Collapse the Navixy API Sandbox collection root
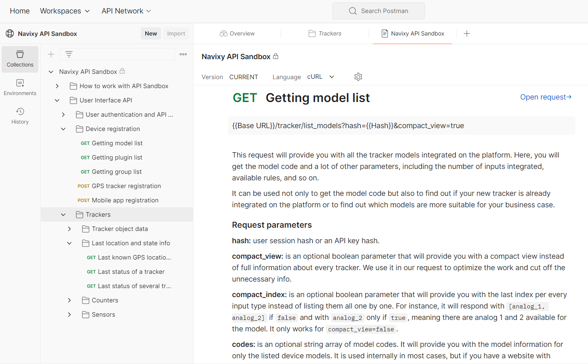Screen dimensions: 588x364 (51, 72)
